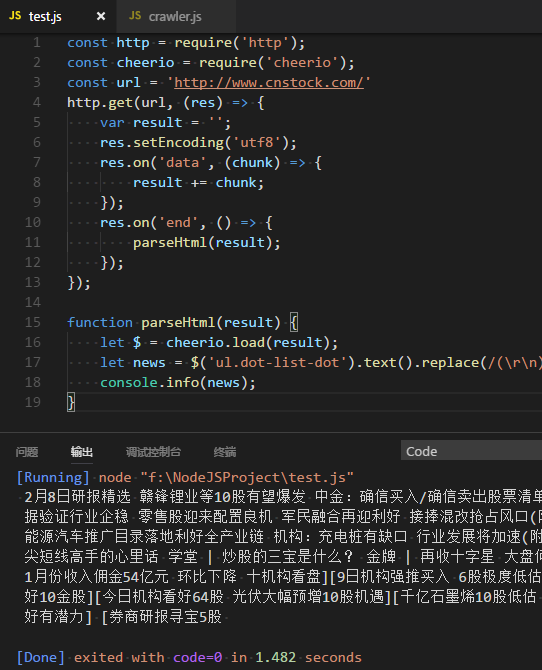This screenshot has height=670, width=542.
Task: Switch to the test.js editor tab
Action: [x=58, y=16]
